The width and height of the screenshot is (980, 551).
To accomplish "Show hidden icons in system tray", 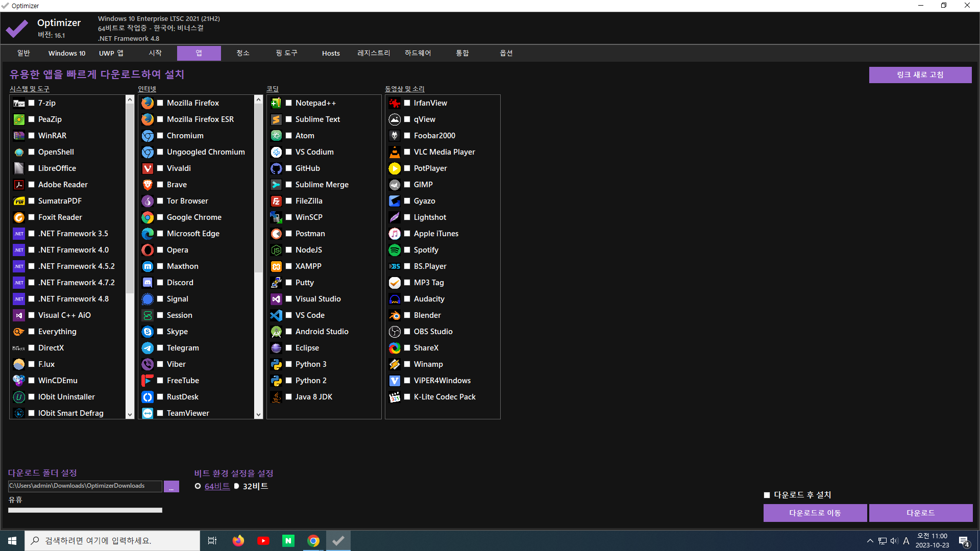I will pos(870,541).
